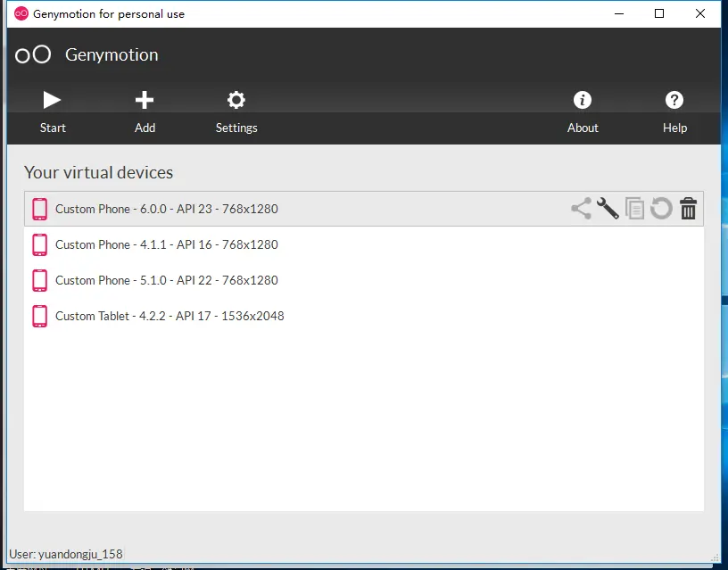
Task: Minimize the Genymotion window
Action: coord(619,13)
